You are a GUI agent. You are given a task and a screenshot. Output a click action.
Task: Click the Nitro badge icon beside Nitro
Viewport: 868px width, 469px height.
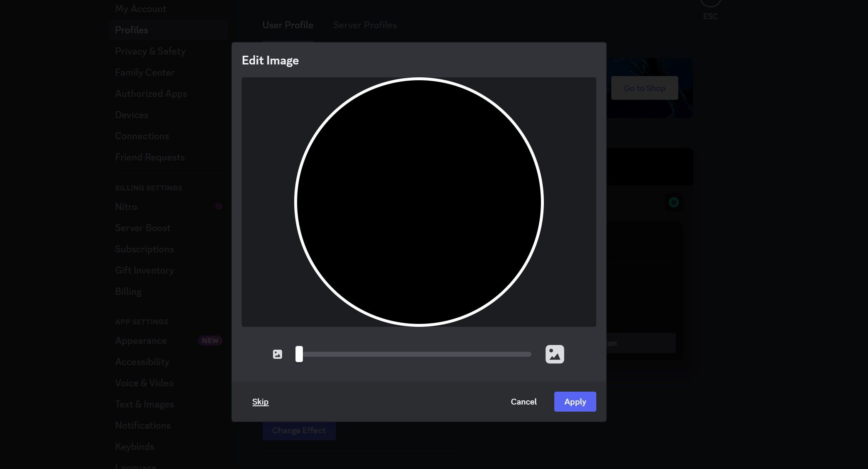tap(218, 206)
